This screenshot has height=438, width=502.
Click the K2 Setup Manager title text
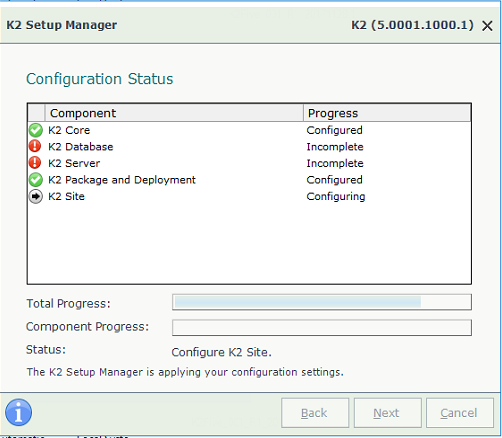(62, 25)
